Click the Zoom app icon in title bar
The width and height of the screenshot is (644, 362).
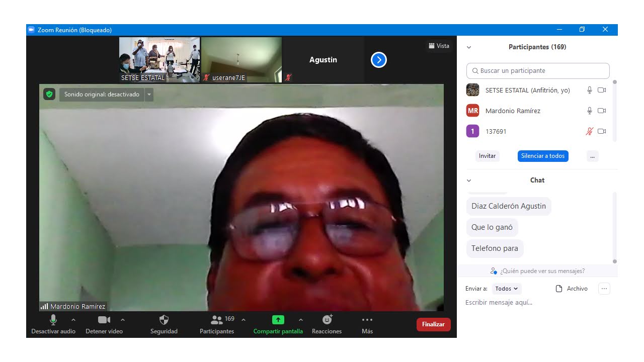pos(31,30)
